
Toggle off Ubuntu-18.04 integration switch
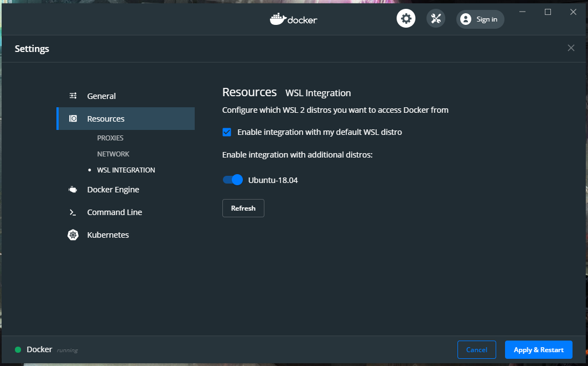[232, 180]
